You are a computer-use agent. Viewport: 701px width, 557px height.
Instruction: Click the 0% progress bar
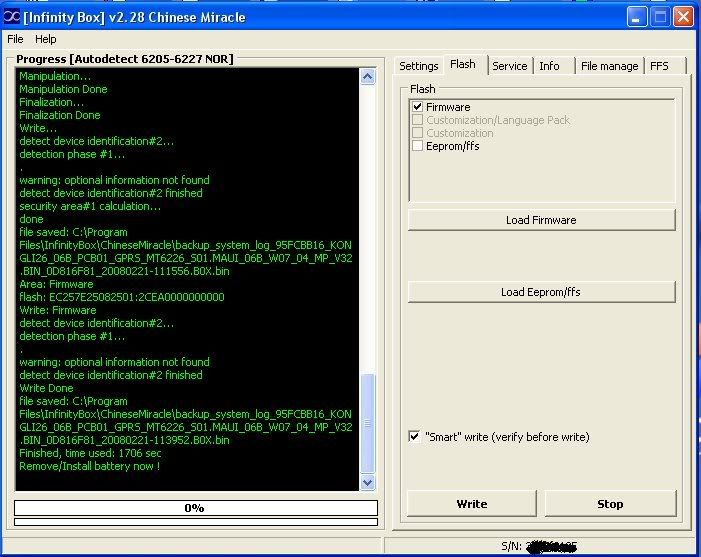pos(196,508)
